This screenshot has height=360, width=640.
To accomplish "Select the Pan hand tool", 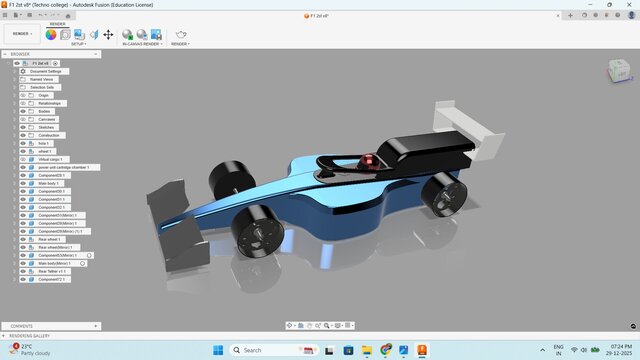I will [x=309, y=325].
